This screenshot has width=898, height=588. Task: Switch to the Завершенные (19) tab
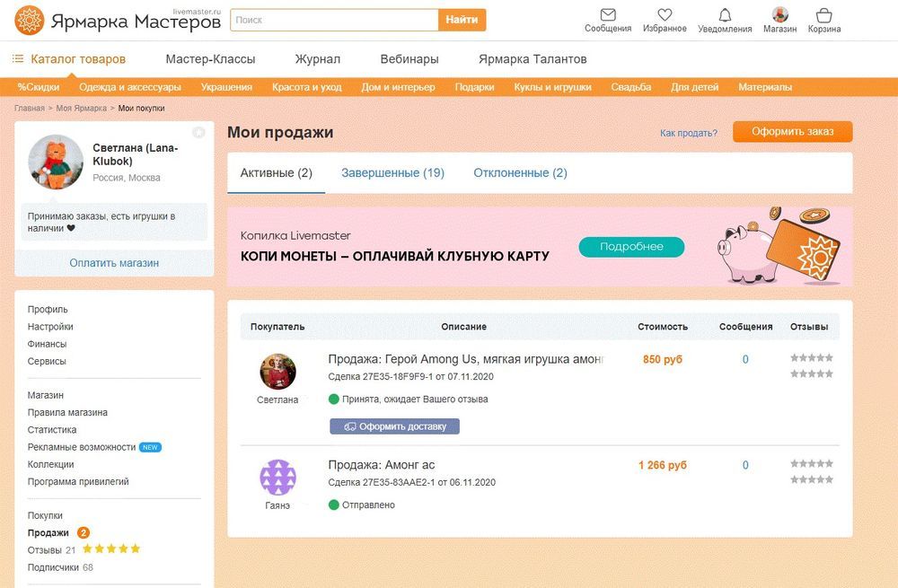(392, 173)
